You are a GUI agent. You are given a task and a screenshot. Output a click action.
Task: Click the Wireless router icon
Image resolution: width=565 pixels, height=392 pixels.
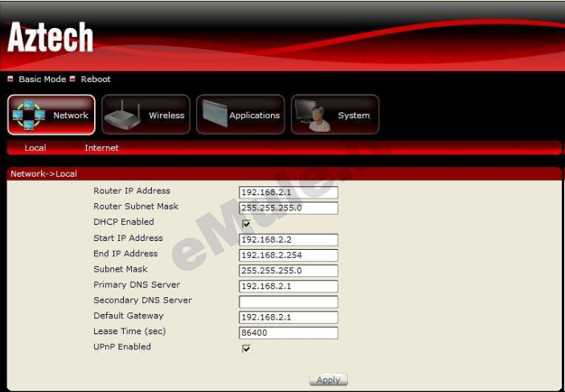122,116
